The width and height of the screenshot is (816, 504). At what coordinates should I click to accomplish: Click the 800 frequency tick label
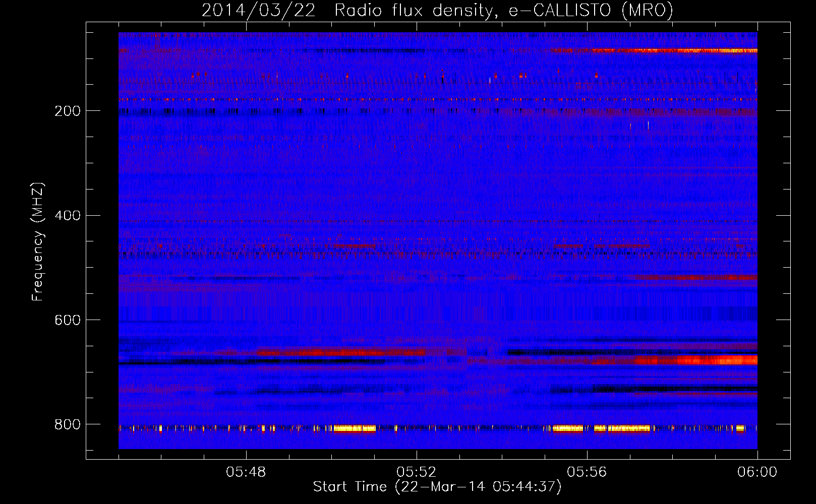coord(68,425)
